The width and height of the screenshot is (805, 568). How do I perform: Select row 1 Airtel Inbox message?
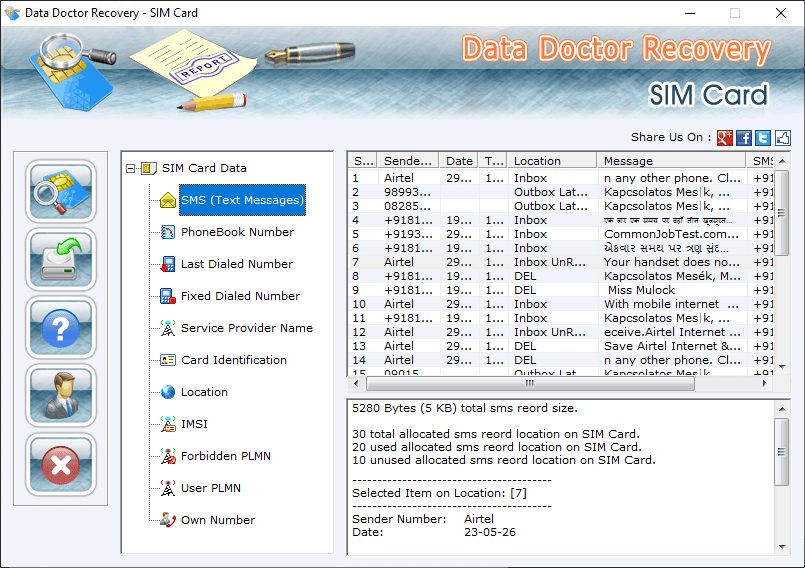click(x=562, y=178)
